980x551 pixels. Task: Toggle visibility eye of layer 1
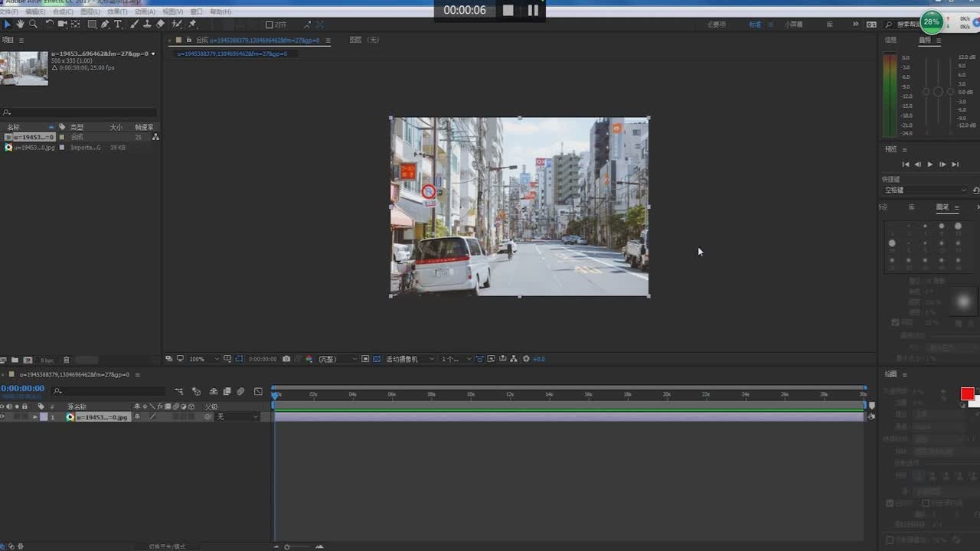click(x=2, y=417)
